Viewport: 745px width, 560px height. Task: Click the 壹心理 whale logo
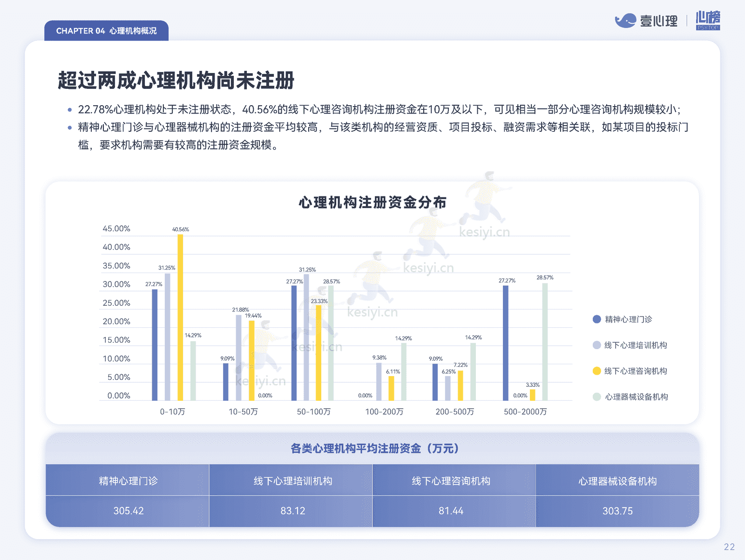pos(646,20)
